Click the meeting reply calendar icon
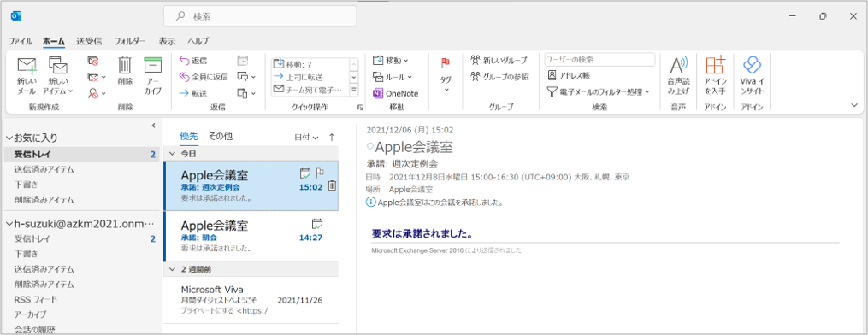 pos(243,61)
